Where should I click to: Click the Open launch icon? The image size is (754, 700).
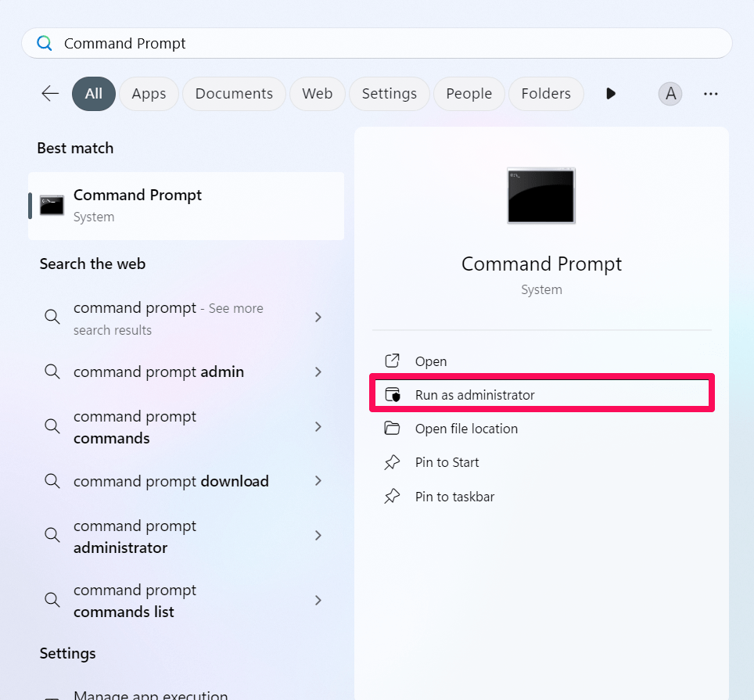pyautogui.click(x=392, y=361)
